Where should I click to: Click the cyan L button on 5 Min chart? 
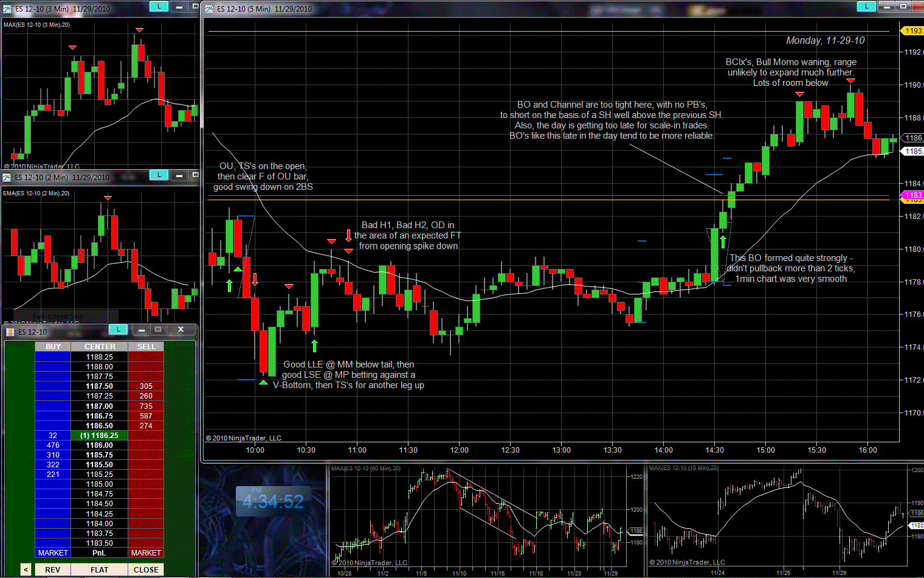[866, 6]
